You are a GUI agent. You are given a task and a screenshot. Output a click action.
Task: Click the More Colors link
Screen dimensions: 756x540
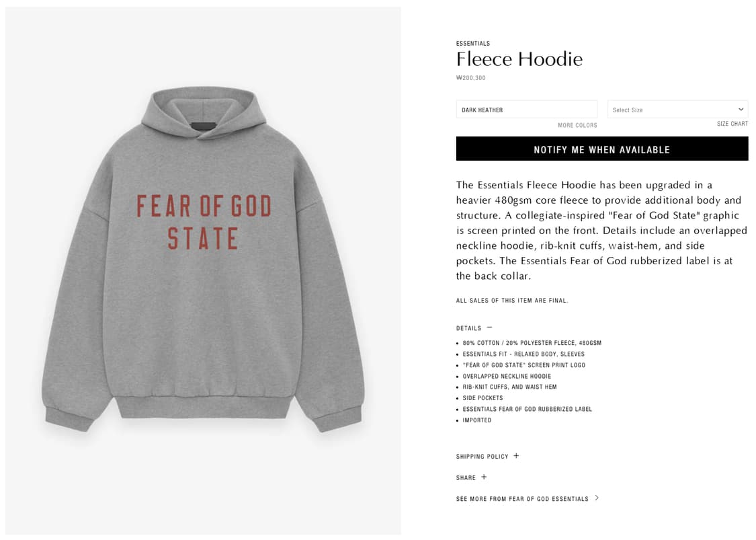[577, 125]
